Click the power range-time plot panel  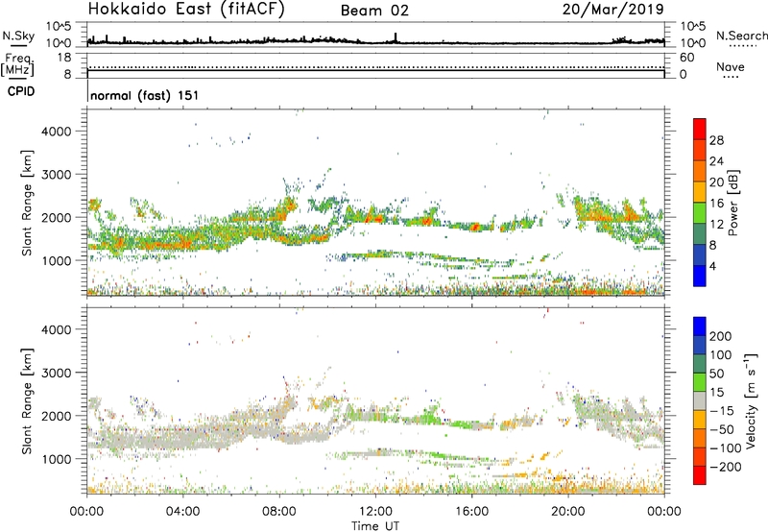click(375, 203)
